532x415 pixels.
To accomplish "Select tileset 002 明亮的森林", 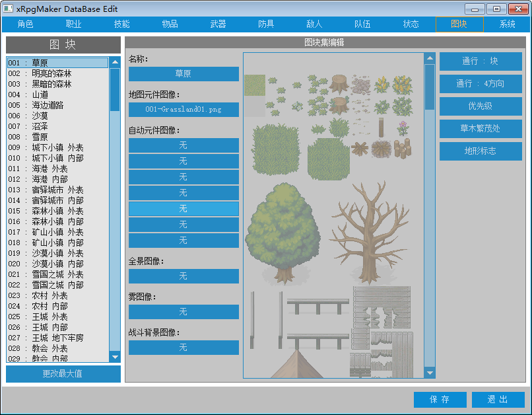I will [57, 73].
